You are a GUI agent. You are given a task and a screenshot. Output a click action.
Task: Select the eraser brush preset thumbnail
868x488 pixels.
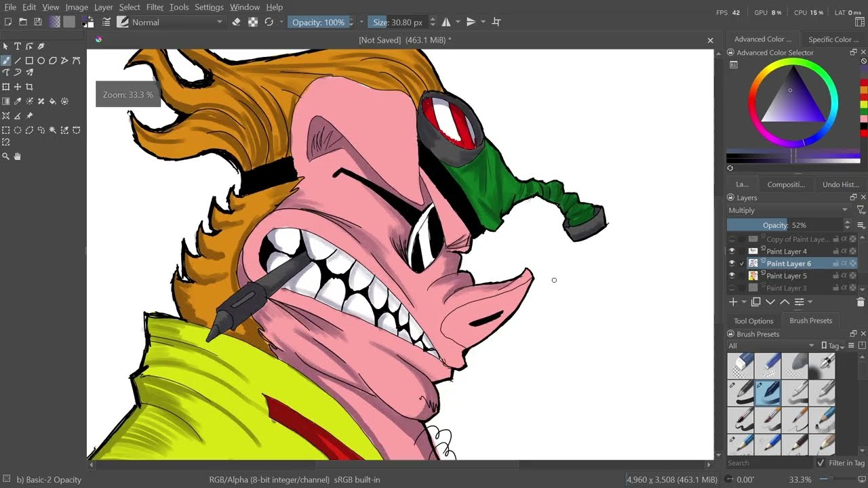click(741, 366)
